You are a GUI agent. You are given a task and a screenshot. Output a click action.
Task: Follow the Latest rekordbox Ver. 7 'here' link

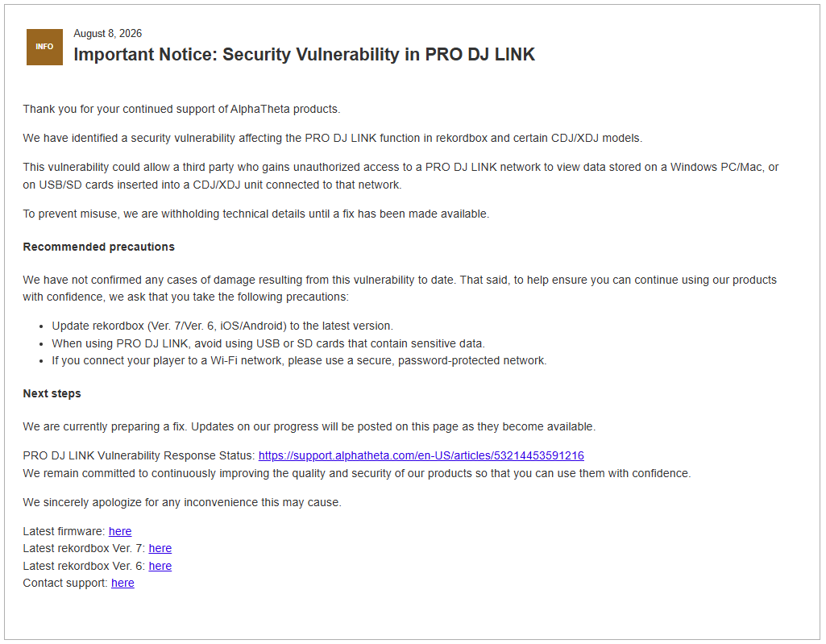pyautogui.click(x=160, y=549)
